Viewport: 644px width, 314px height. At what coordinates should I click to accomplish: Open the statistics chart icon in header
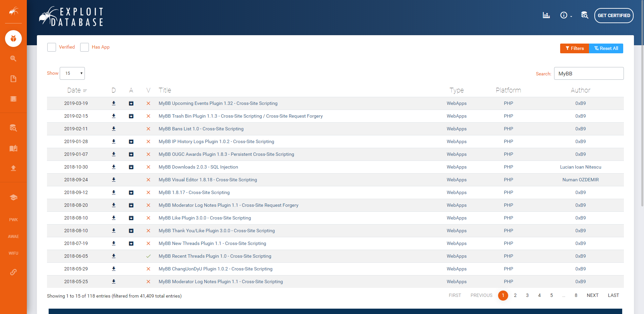(546, 15)
